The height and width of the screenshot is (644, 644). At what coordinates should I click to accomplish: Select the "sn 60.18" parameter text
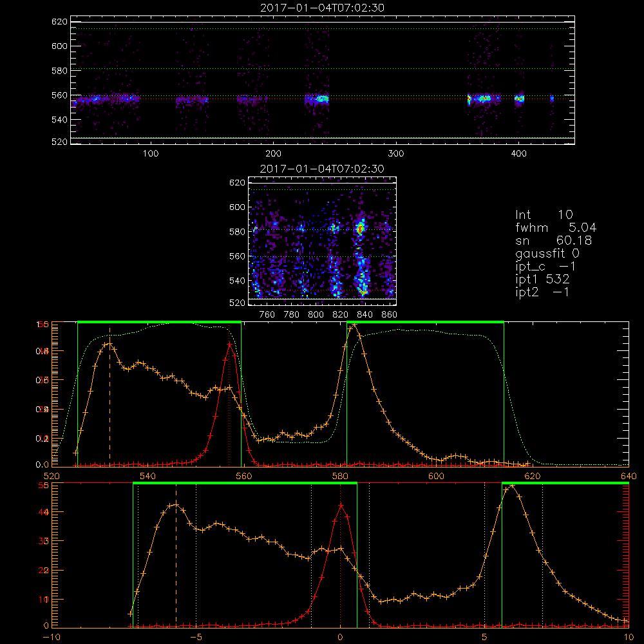click(554, 240)
